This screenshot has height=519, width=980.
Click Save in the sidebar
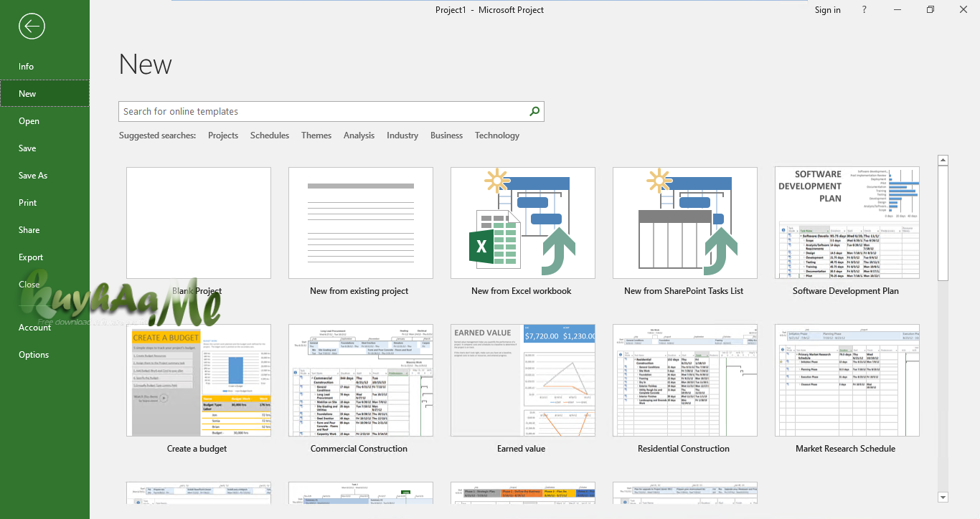point(44,148)
